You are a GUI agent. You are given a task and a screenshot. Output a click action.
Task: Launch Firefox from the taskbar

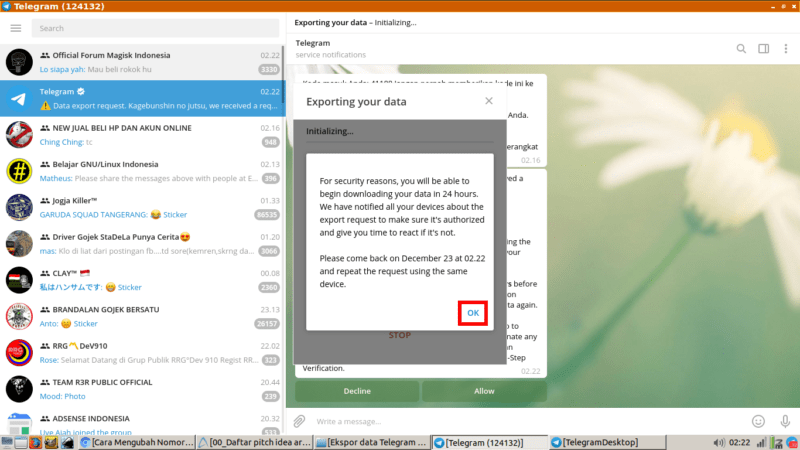[35, 442]
